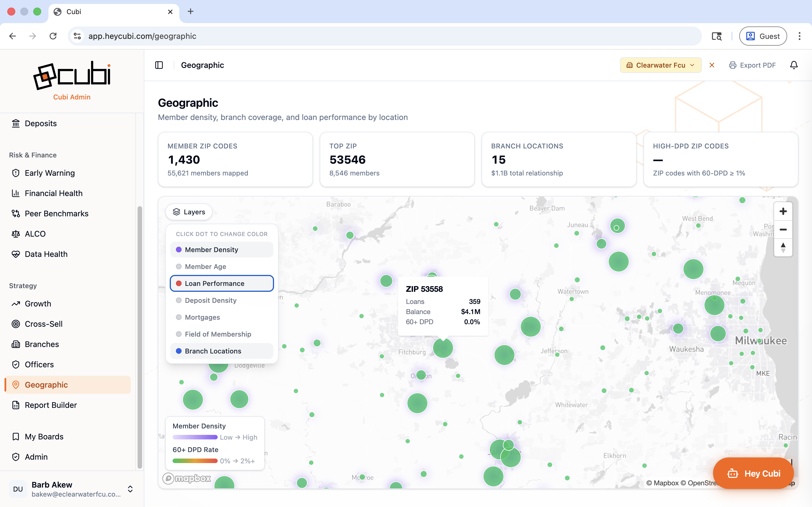Viewport: 812px width, 507px height.
Task: Clear the Clearwater Fcu selection X
Action: 712,65
